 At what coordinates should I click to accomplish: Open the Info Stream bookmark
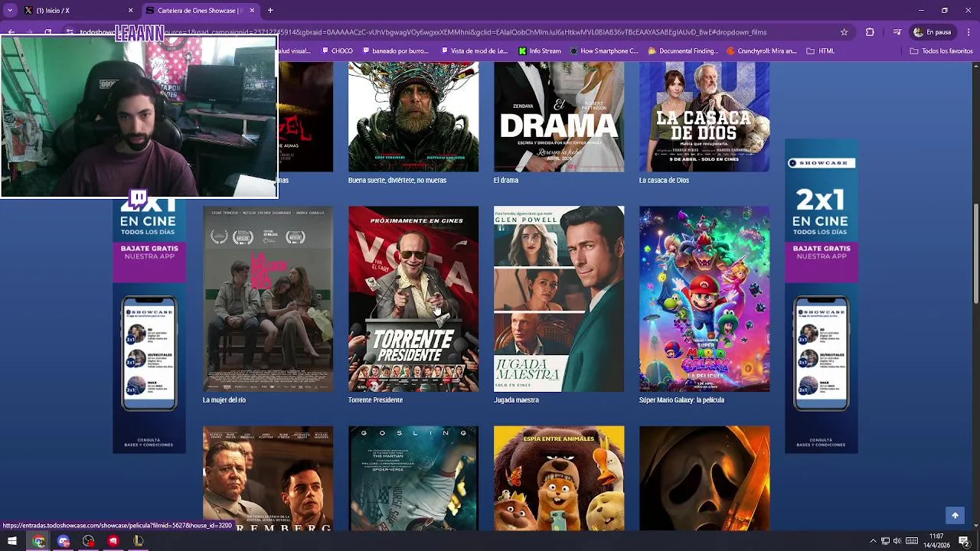point(540,51)
